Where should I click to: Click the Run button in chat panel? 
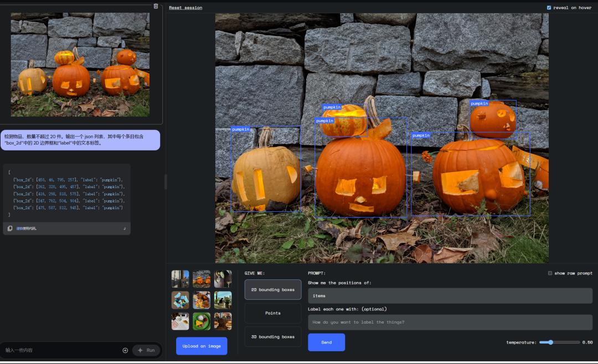[x=147, y=350]
